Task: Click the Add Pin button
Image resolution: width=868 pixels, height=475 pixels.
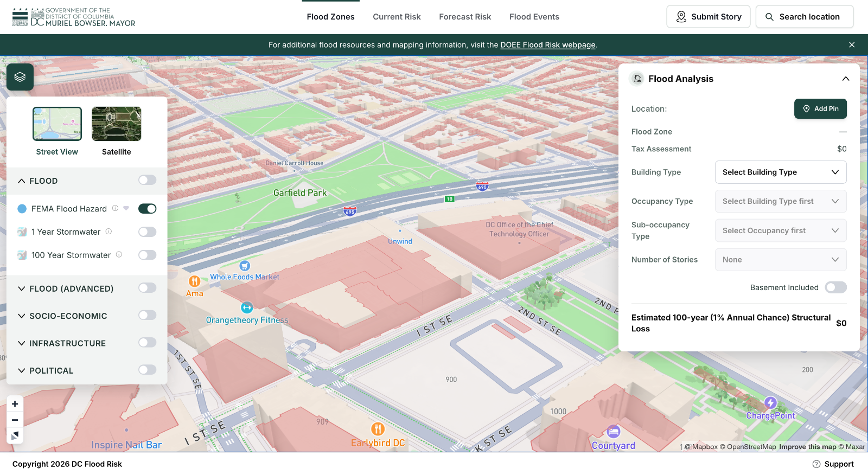Action: pyautogui.click(x=820, y=109)
